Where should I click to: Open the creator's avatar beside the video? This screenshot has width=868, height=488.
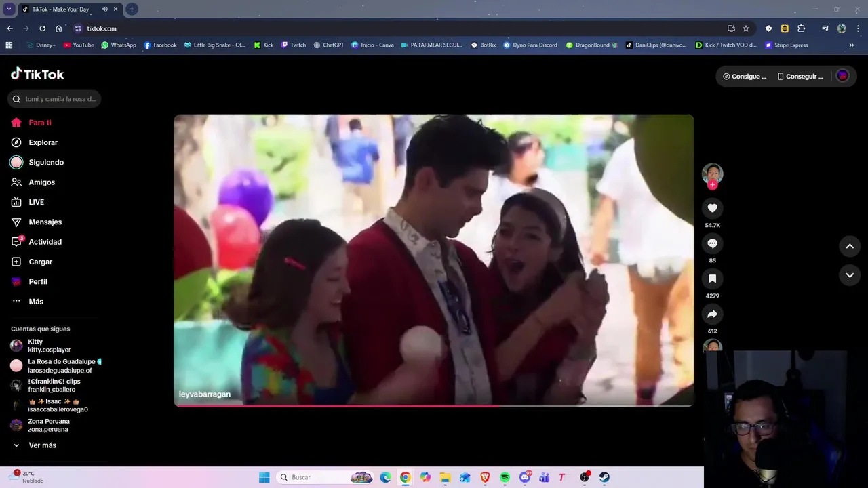pos(712,174)
